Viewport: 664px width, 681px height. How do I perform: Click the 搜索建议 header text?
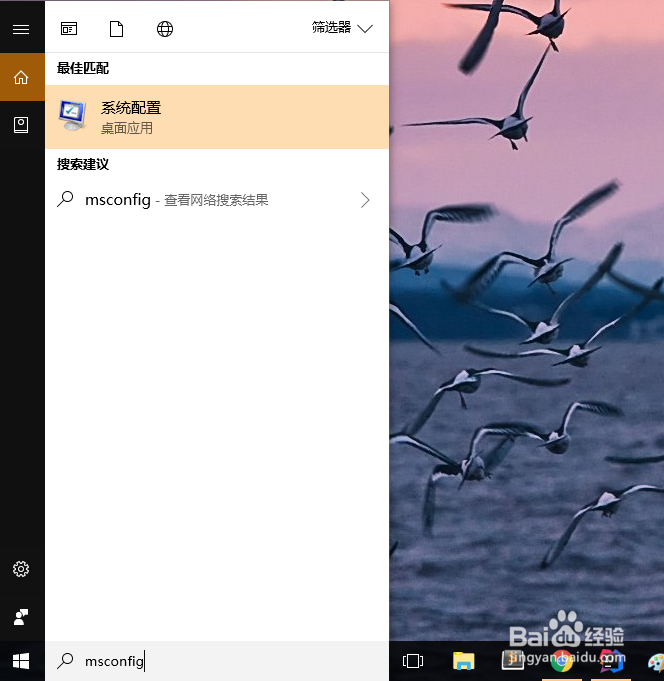(83, 164)
